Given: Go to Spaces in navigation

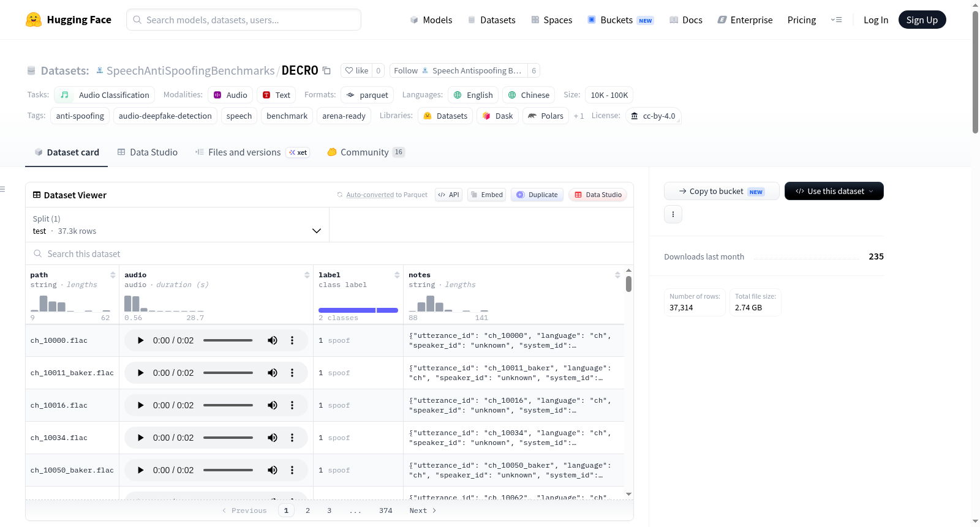Looking at the screenshot, I should pyautogui.click(x=552, y=20).
